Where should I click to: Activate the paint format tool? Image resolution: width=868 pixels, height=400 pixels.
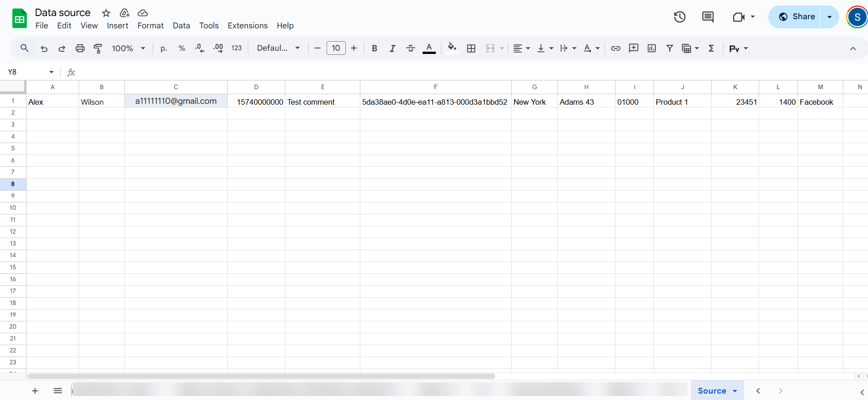tap(98, 48)
